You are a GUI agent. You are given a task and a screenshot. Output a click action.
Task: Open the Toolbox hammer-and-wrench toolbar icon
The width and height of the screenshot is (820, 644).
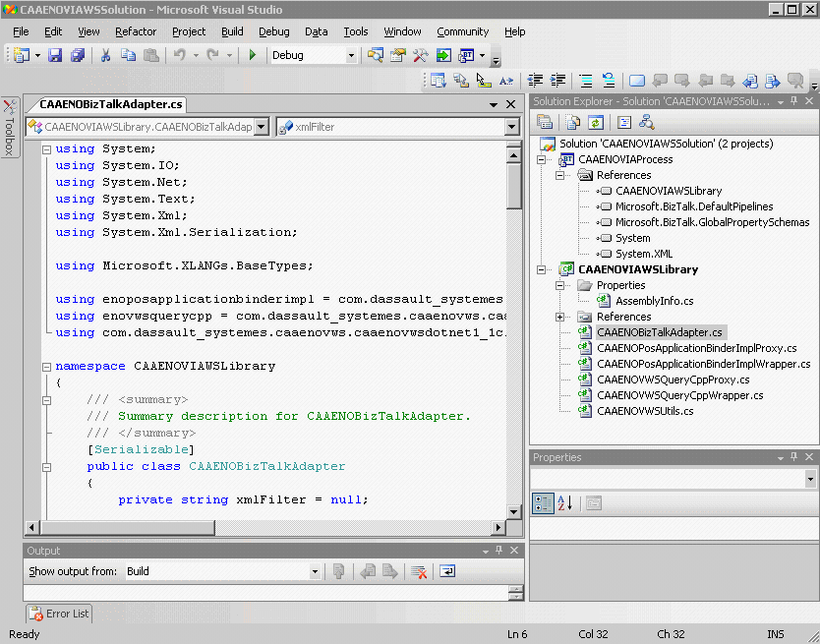tap(421, 55)
